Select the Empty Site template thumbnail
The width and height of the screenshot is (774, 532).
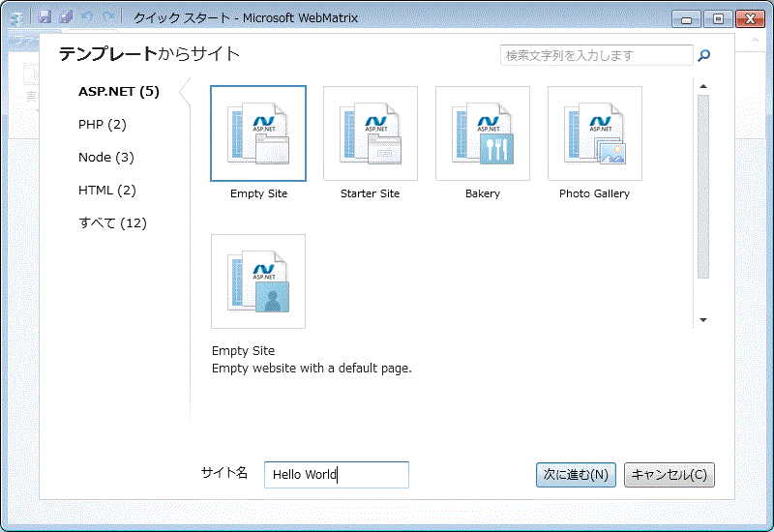258,133
